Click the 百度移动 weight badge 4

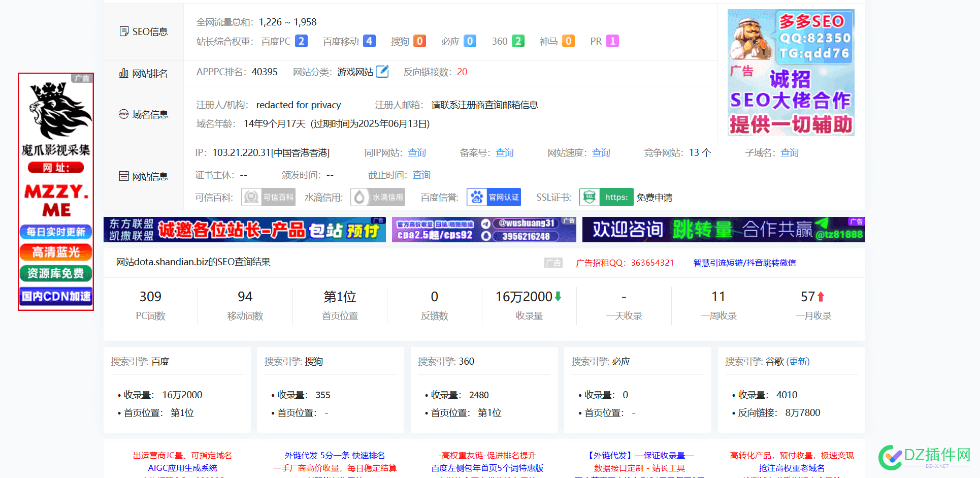[369, 41]
